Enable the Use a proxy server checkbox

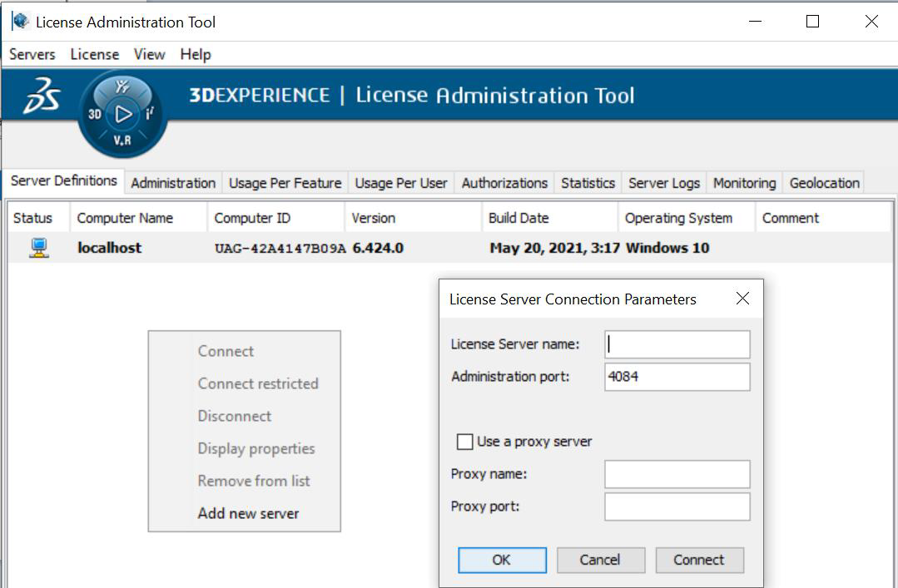[x=465, y=442]
